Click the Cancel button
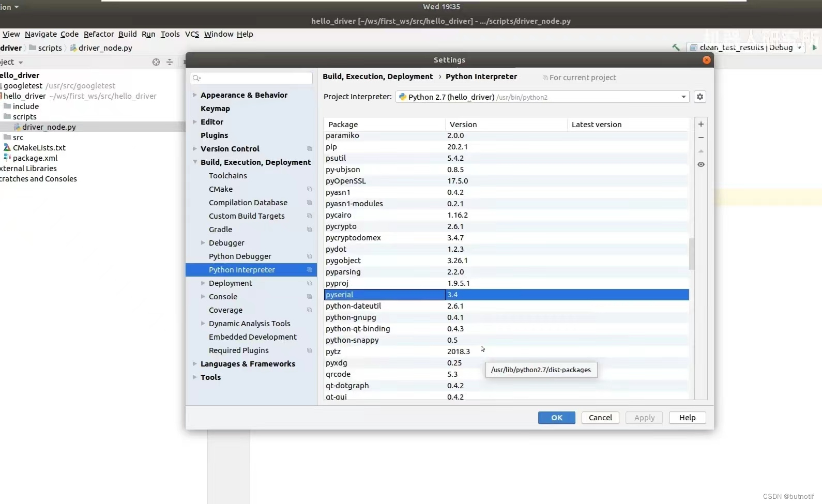Screen dimensions: 822x504 click(x=600, y=418)
